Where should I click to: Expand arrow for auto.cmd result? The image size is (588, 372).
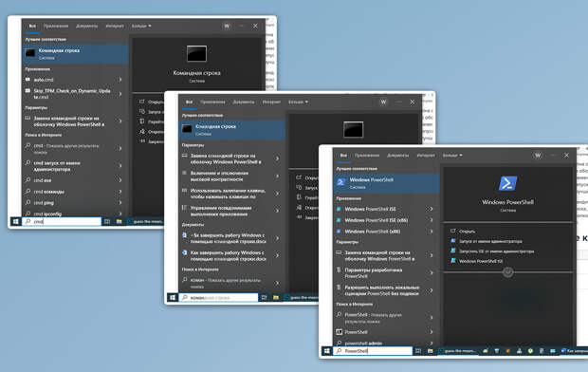tap(120, 80)
